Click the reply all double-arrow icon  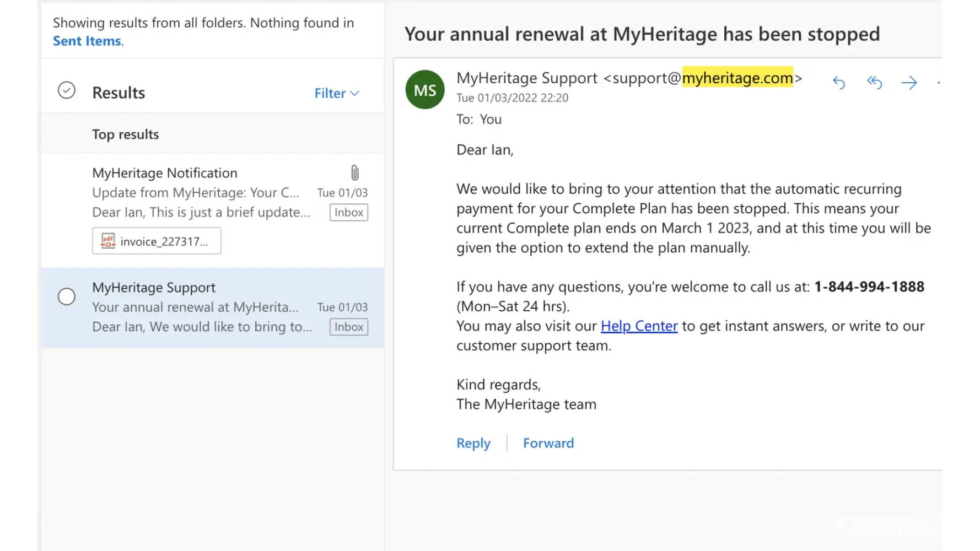click(874, 83)
